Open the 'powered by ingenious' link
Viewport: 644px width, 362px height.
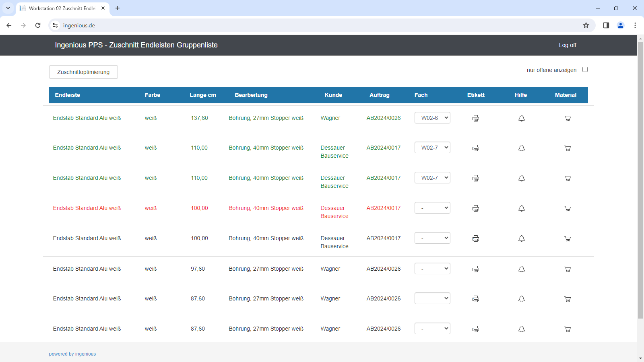click(x=72, y=354)
